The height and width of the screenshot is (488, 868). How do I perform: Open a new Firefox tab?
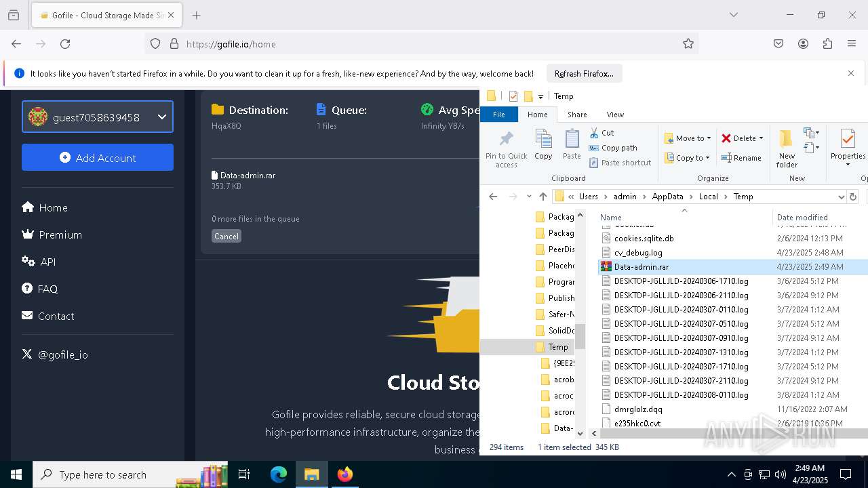[x=196, y=15]
